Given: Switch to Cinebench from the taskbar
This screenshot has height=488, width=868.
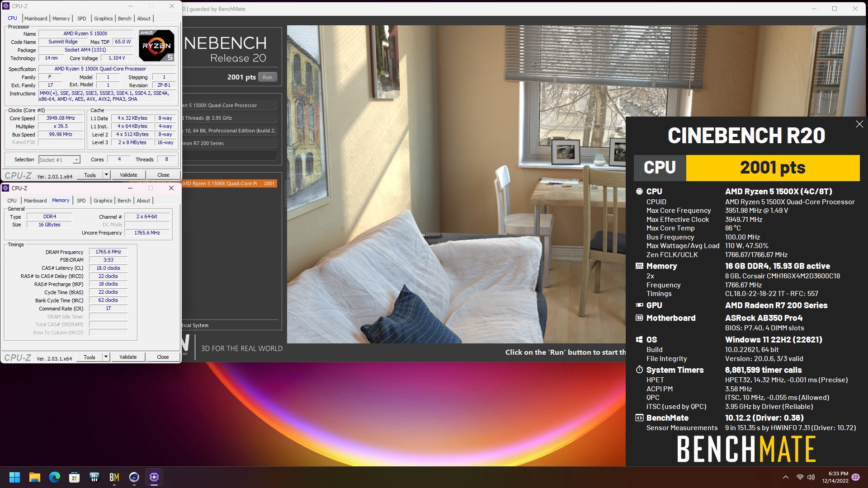Looking at the screenshot, I should point(134,477).
